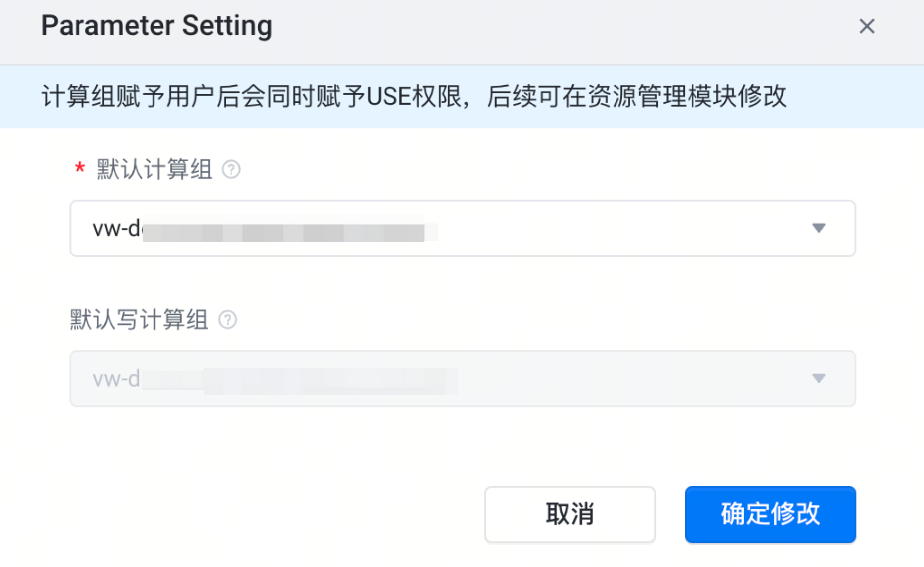Click the vw-d text in 默认计算组 field
The width and height of the screenshot is (924, 567).
[x=116, y=229]
